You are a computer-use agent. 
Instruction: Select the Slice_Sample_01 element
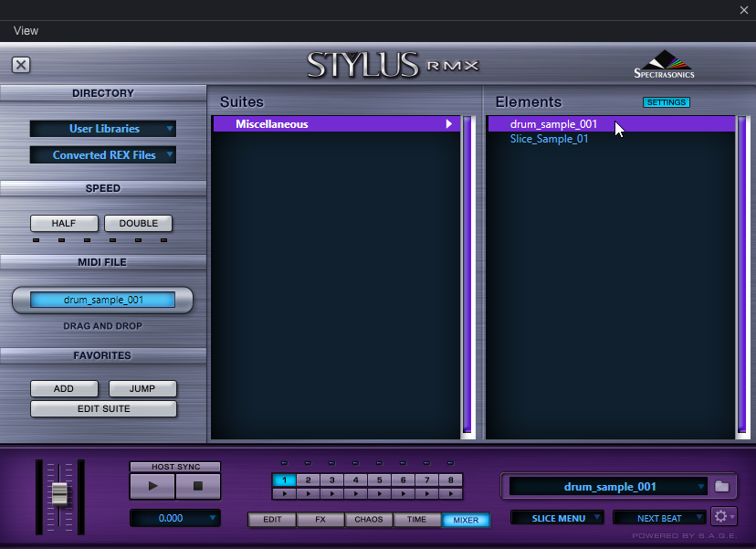coord(549,139)
